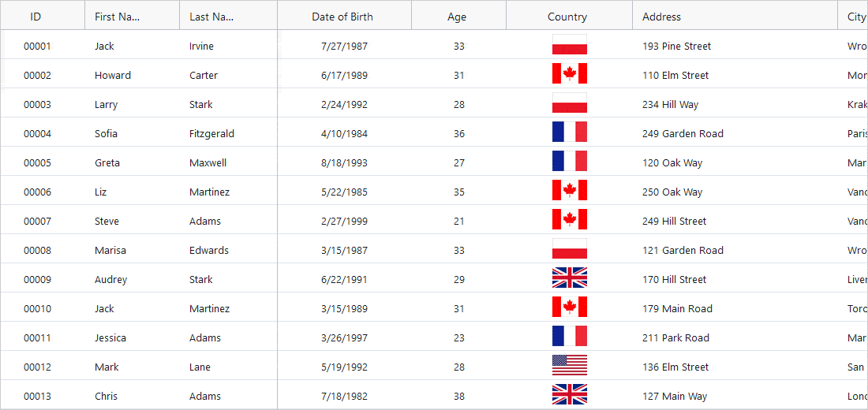Viewport: 868px width, 410px height.
Task: Click the Canada flag in Howard Carter's row
Action: [x=569, y=75]
